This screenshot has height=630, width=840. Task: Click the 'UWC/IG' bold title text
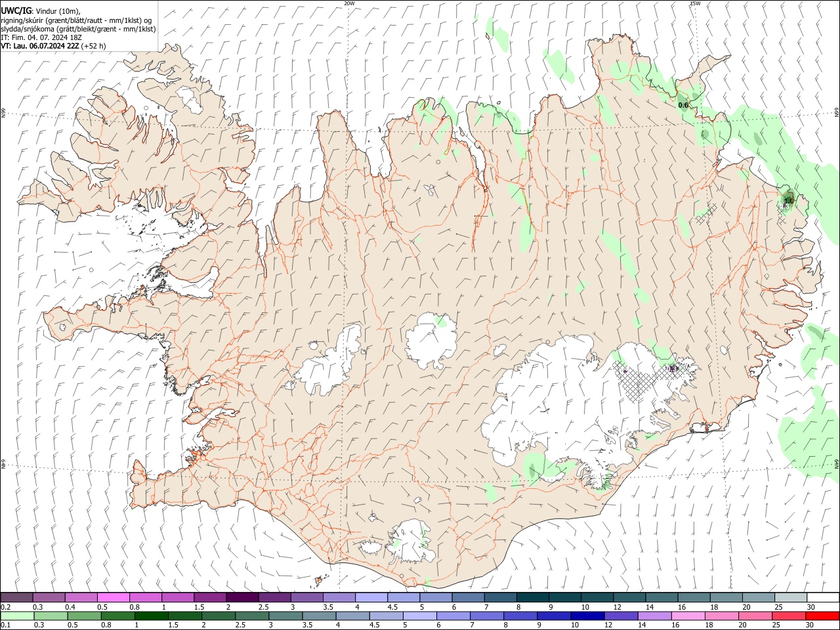click(x=16, y=10)
